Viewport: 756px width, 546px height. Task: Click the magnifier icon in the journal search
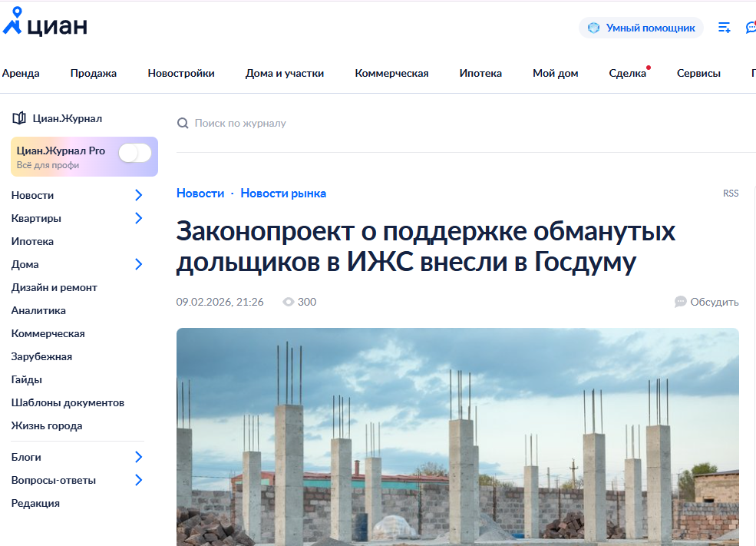(x=183, y=123)
